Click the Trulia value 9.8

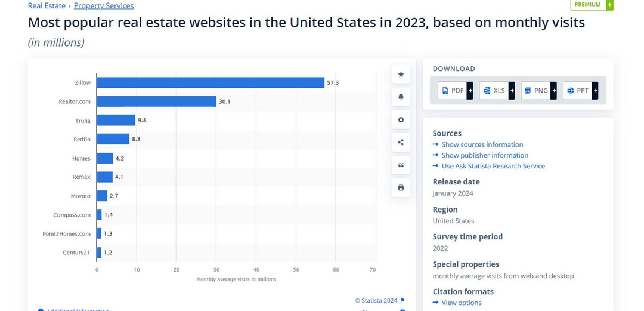pos(142,121)
